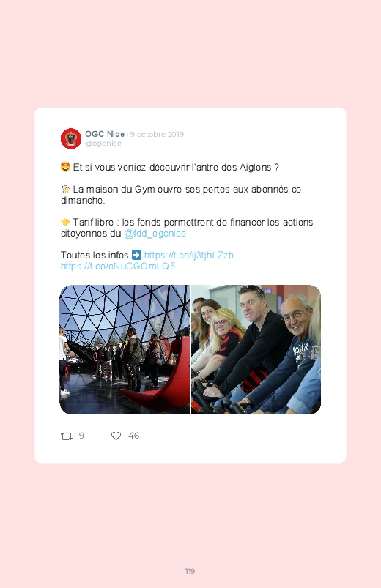Screen dimensions: 381x588
Task: Click the star-eyes emoji
Action: [x=65, y=167]
